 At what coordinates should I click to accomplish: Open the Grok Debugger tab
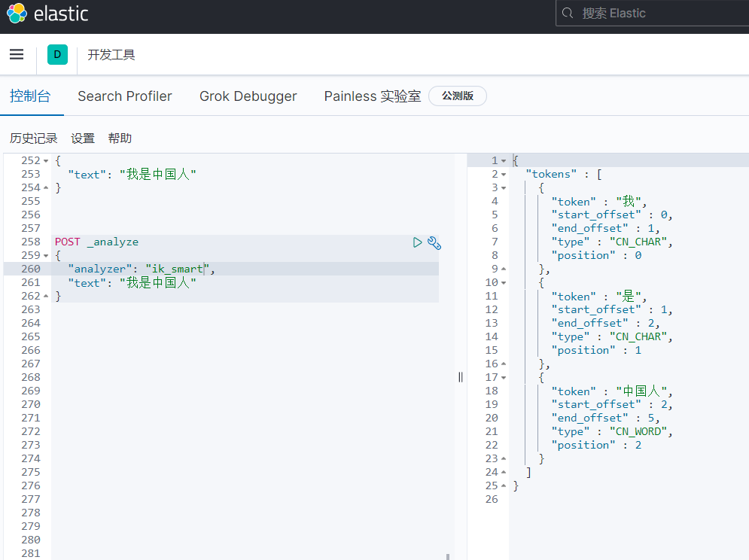coord(248,96)
